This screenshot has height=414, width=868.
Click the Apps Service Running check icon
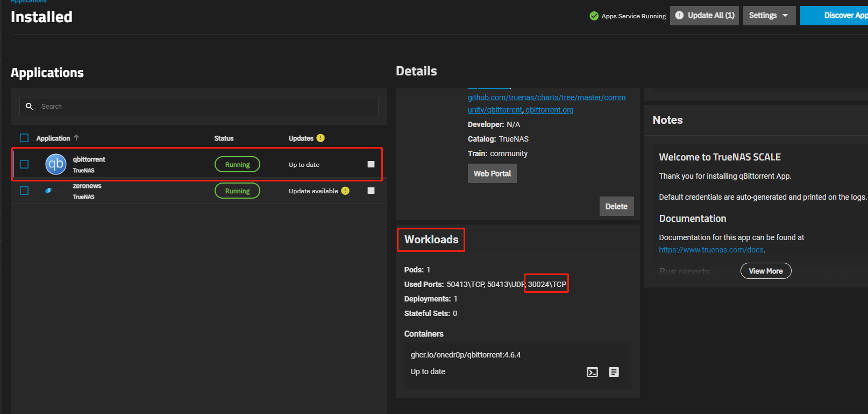594,16
